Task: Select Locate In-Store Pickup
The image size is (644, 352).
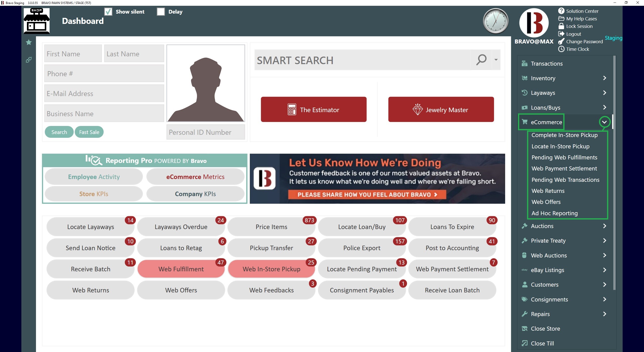Action: coord(560,146)
